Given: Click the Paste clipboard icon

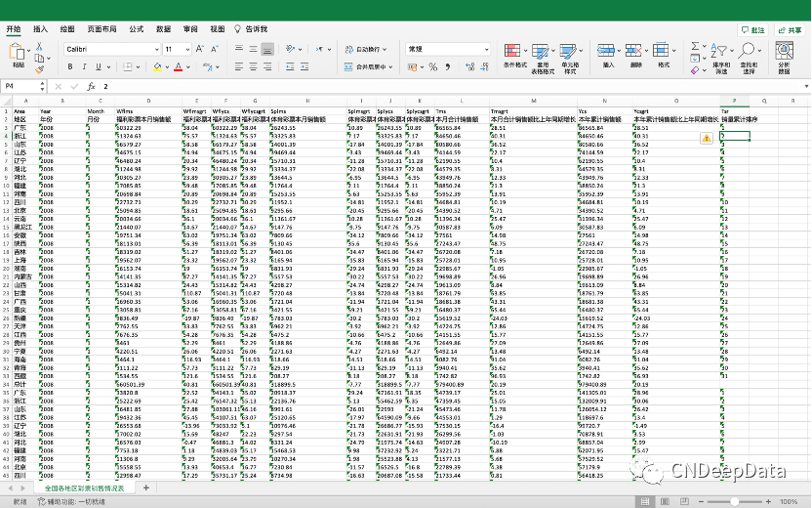Looking at the screenshot, I should pyautogui.click(x=18, y=52).
